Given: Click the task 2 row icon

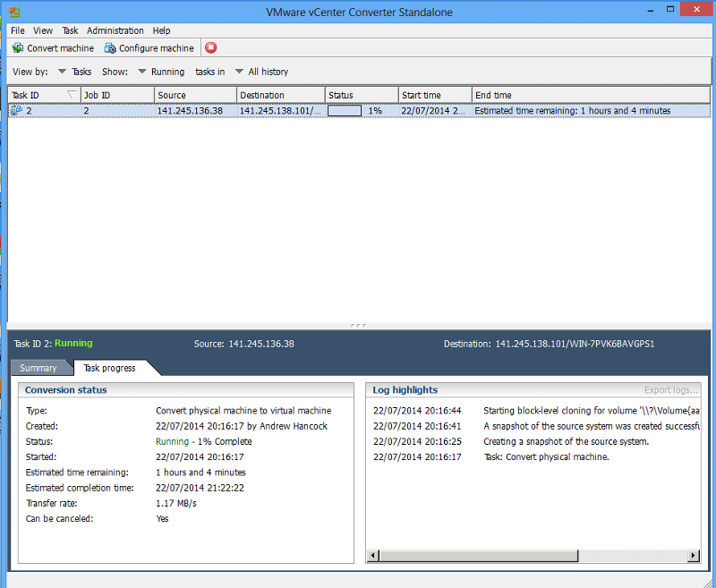Looking at the screenshot, I should pyautogui.click(x=16, y=110).
